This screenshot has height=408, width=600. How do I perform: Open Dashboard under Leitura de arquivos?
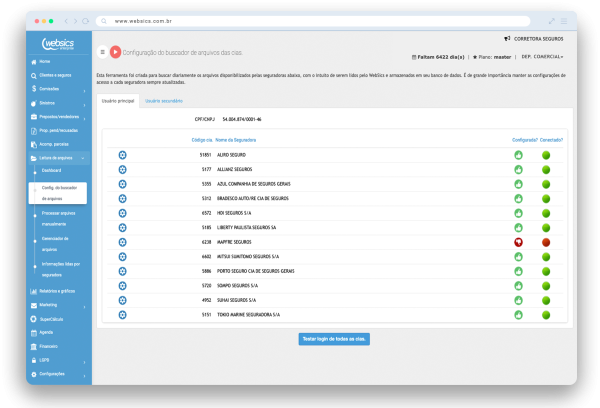click(x=53, y=171)
